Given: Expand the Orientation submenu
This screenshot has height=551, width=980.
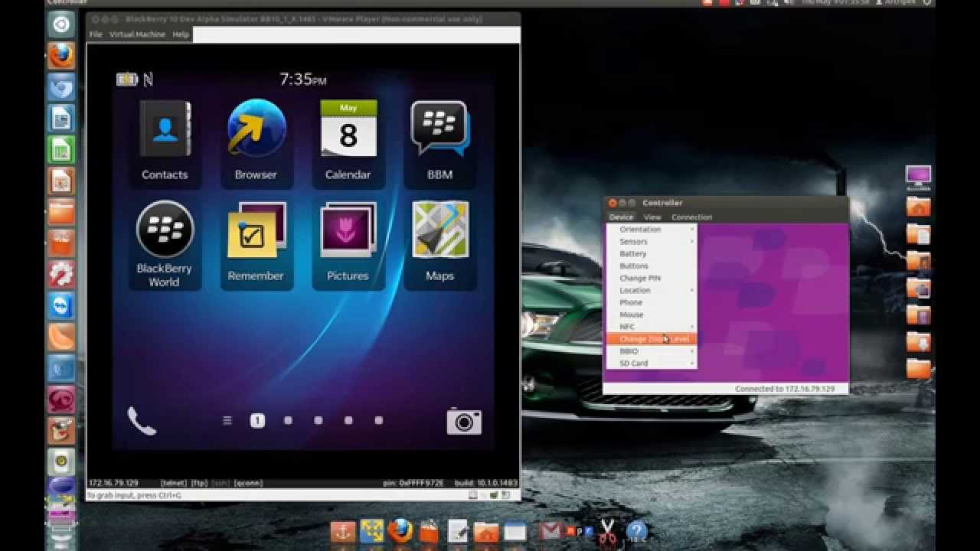Looking at the screenshot, I should (652, 230).
